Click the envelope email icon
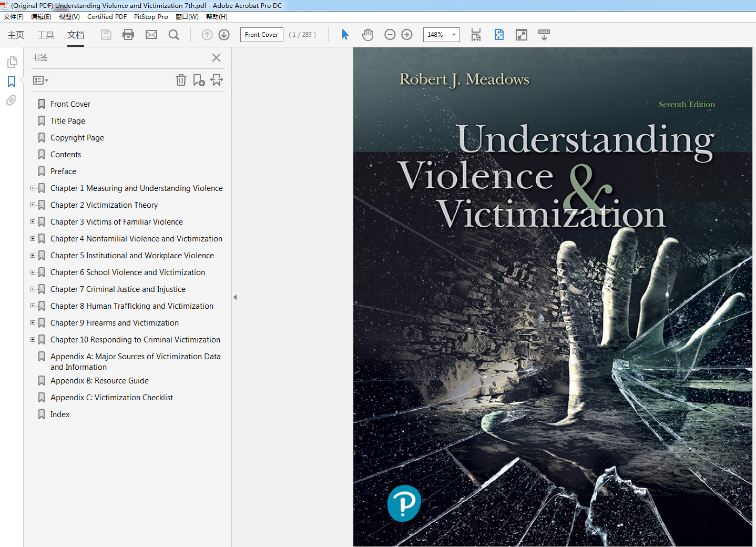 click(x=151, y=35)
